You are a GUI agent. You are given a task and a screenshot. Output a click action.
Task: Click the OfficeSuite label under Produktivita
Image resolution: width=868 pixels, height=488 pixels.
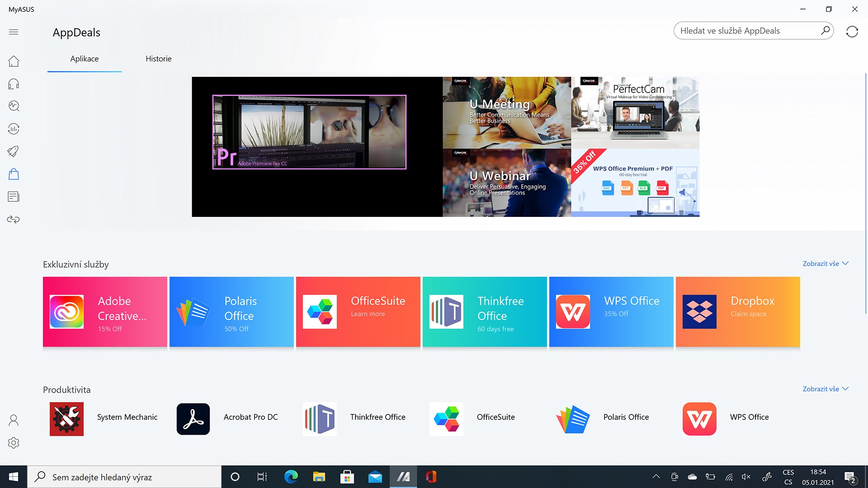495,417
